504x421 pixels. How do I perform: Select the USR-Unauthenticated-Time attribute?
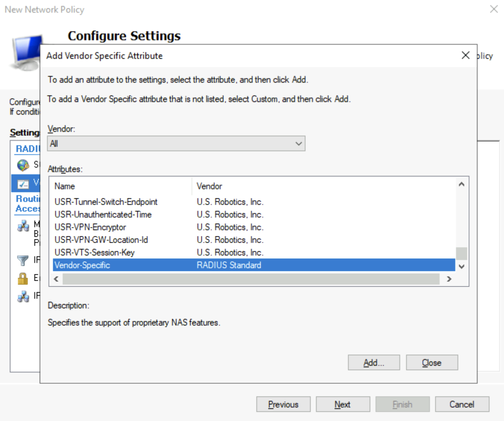click(x=103, y=214)
